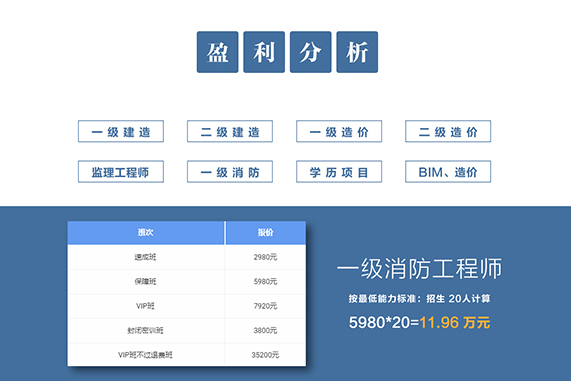
Task: Click the 3800元 price cell
Action: (x=265, y=330)
